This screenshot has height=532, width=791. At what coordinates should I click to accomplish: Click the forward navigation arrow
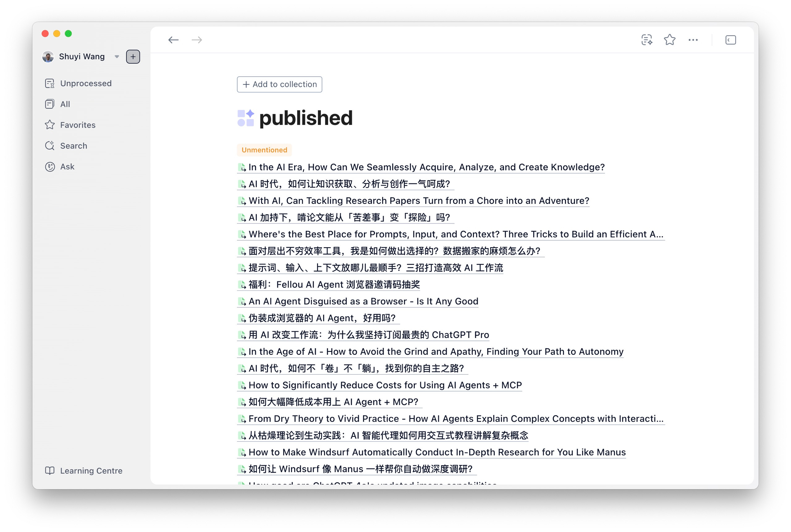197,40
